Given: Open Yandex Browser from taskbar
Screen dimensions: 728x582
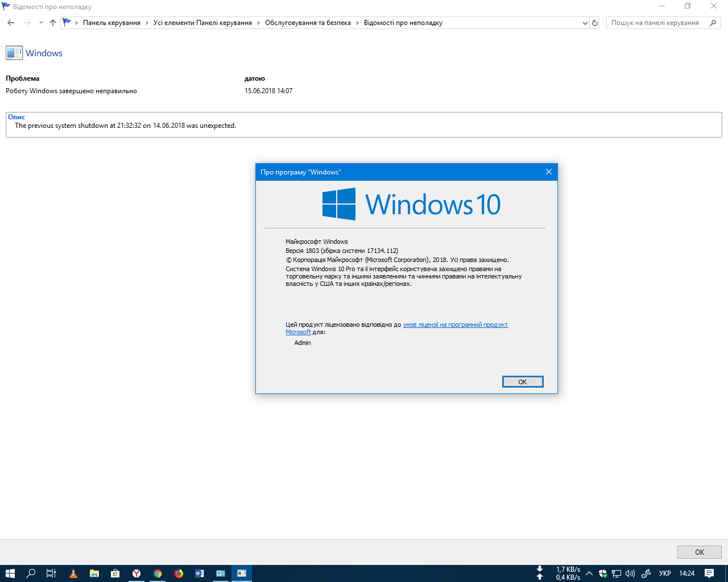Looking at the screenshot, I should (136, 573).
